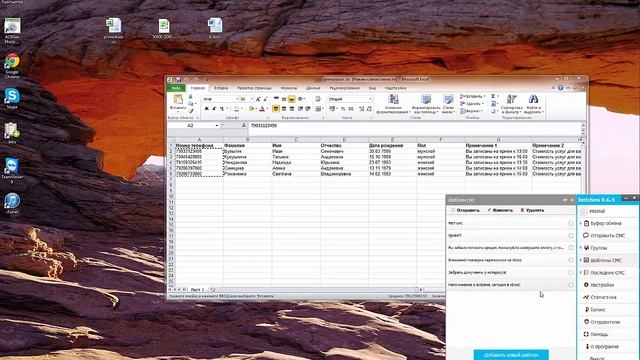Tick the checkbox for the third SMS template
Image resolution: width=640 pixels, height=360 pixels.
571,248
